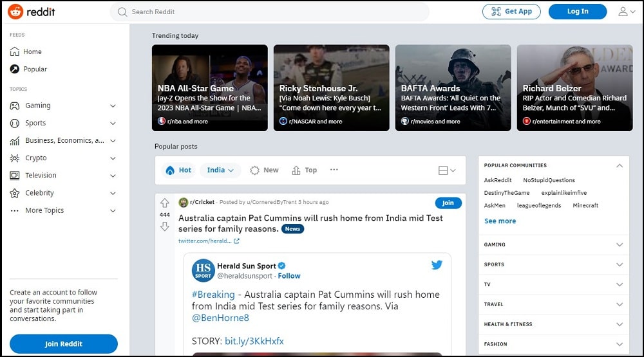Join the r/Cricket community
Screen dimensions: 644x357
coord(448,203)
